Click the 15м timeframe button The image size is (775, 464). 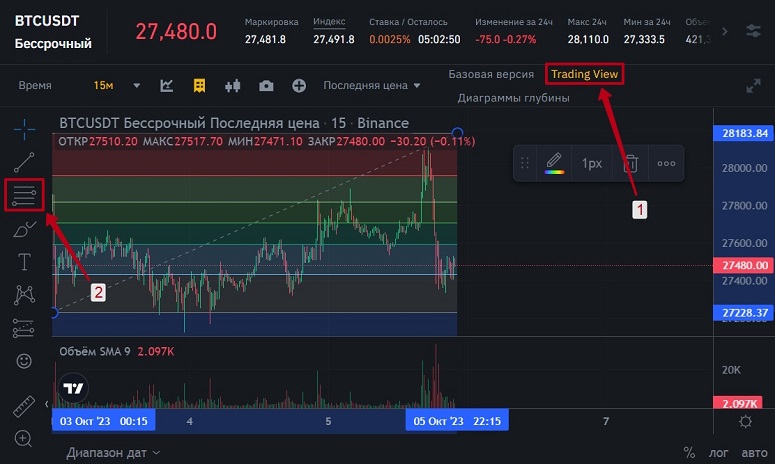tap(103, 86)
